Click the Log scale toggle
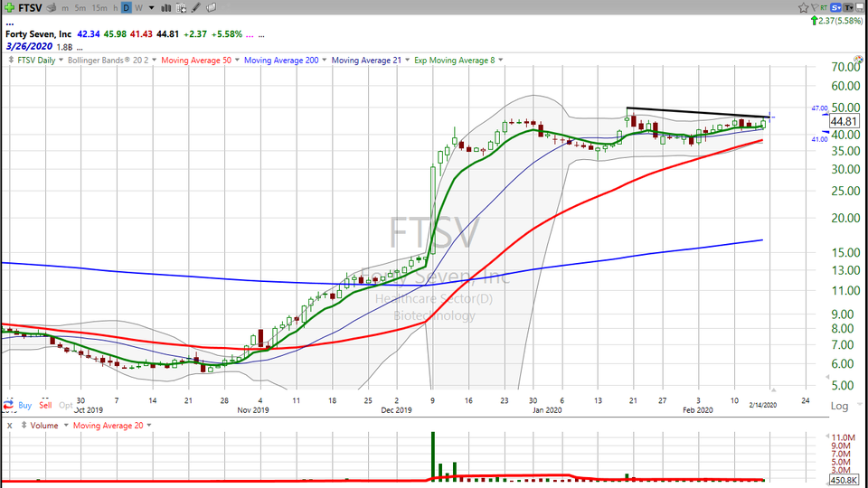The image size is (868, 488). (839, 406)
